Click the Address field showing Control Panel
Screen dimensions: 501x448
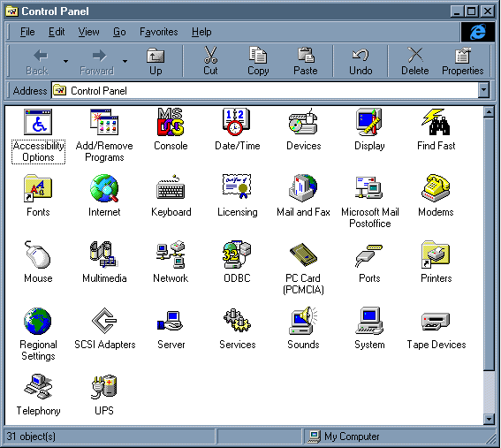pyautogui.click(x=265, y=90)
